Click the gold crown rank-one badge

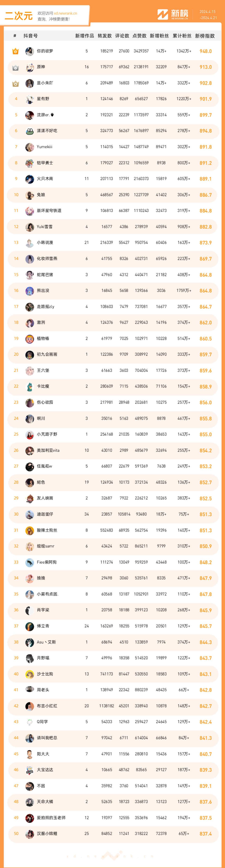tap(15, 51)
